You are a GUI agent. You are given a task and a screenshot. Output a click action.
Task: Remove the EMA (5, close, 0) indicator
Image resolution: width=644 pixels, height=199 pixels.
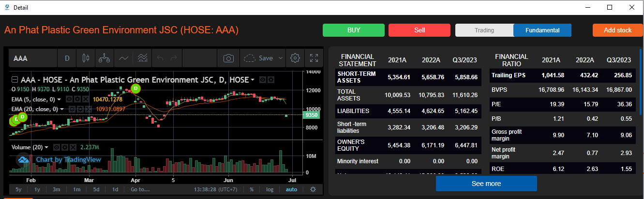(85, 99)
